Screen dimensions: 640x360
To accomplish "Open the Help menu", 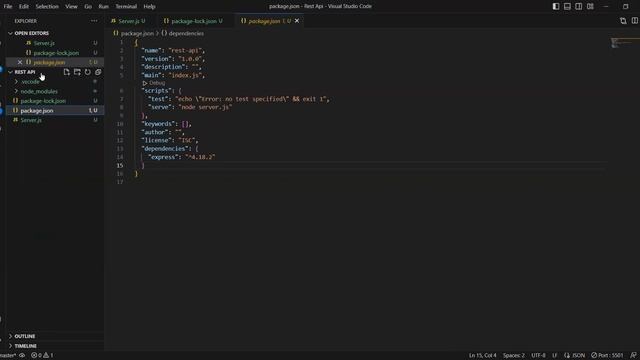I will 149,7.
